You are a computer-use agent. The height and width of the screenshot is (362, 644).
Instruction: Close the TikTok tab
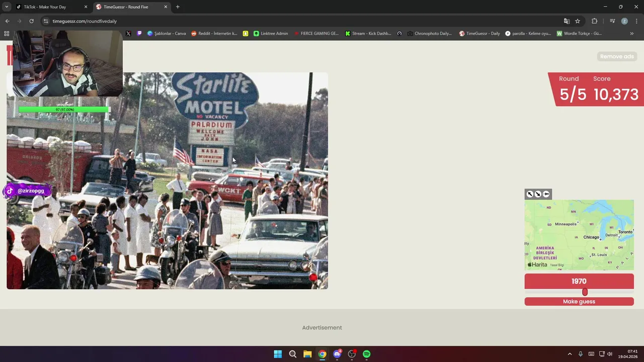86,7
